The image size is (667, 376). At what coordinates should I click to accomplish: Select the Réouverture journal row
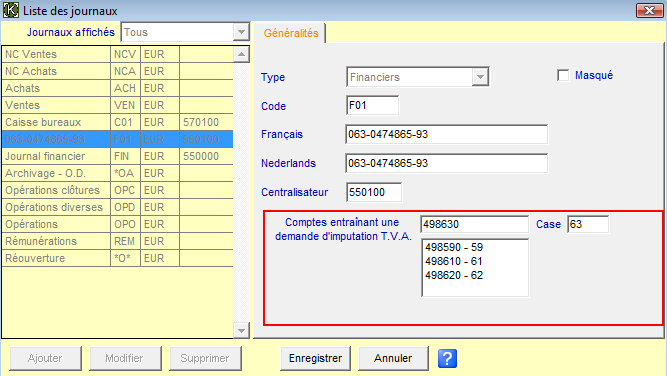point(117,258)
